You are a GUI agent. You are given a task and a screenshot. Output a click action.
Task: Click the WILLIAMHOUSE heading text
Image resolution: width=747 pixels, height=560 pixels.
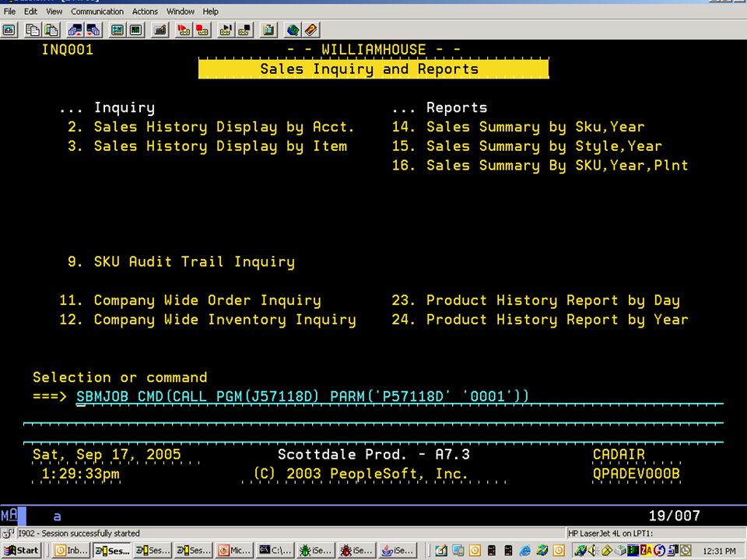pos(373,50)
